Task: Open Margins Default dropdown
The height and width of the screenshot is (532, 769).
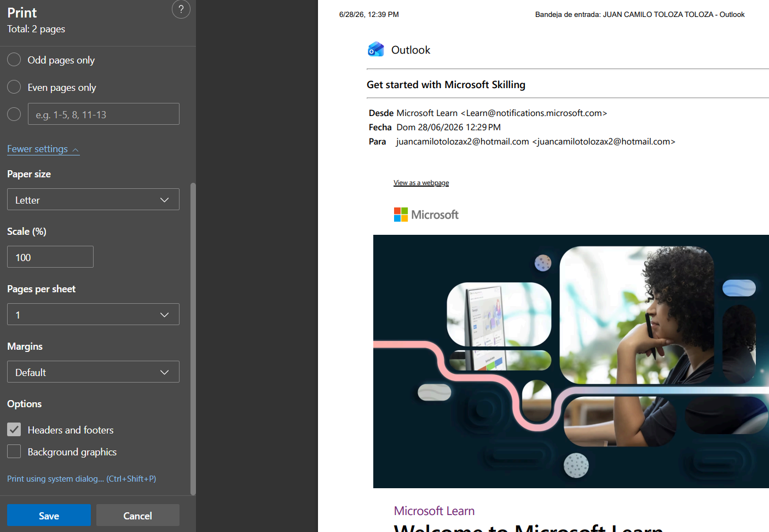Action: click(x=93, y=372)
